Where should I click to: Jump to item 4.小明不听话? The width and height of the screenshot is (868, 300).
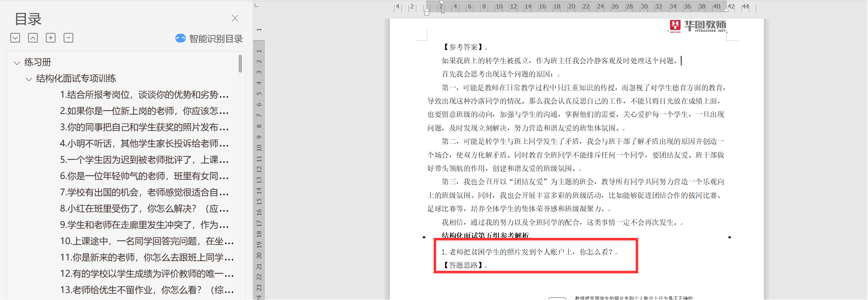144,144
